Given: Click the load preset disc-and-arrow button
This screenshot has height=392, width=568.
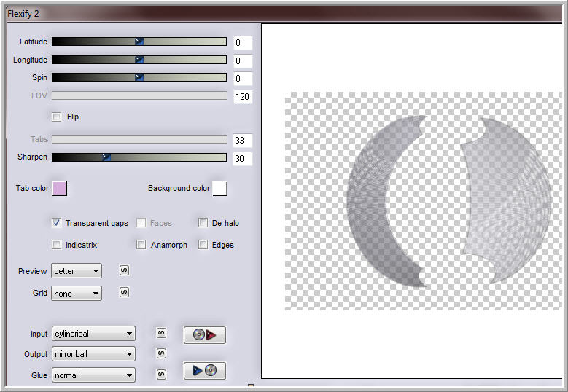Looking at the screenshot, I should 205,335.
